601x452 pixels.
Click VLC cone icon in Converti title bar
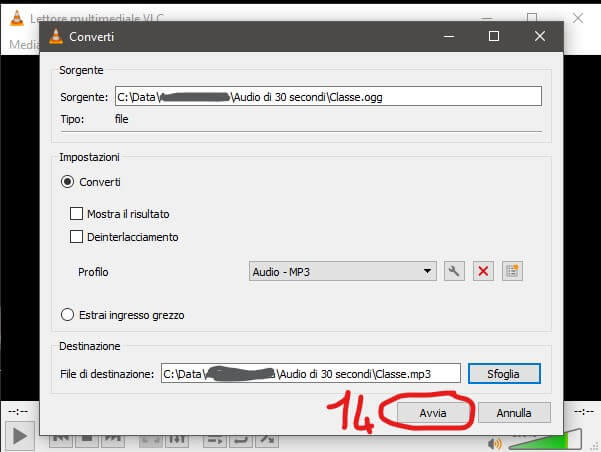55,36
